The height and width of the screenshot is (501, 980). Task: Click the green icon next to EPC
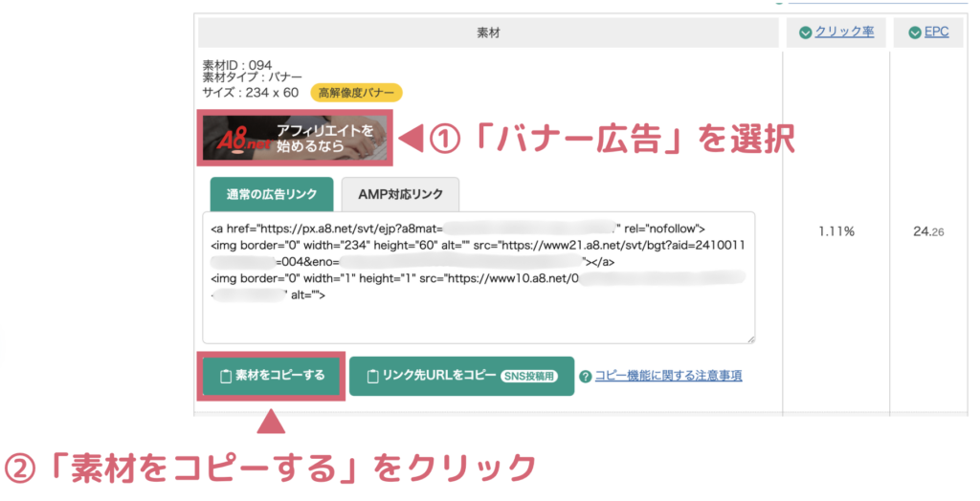pyautogui.click(x=913, y=32)
